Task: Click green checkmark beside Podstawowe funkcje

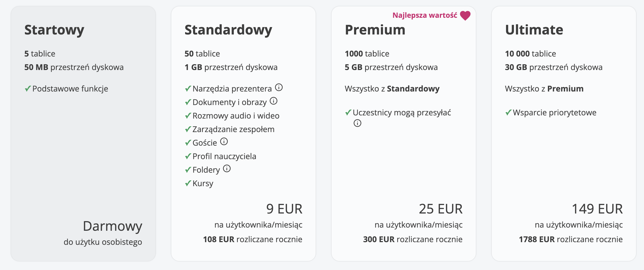Action: coord(28,89)
